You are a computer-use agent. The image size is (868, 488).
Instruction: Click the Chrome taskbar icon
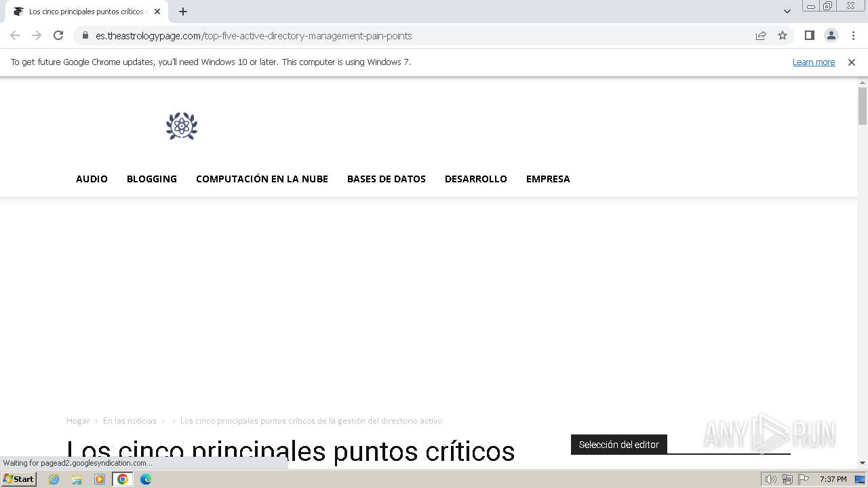tap(123, 479)
